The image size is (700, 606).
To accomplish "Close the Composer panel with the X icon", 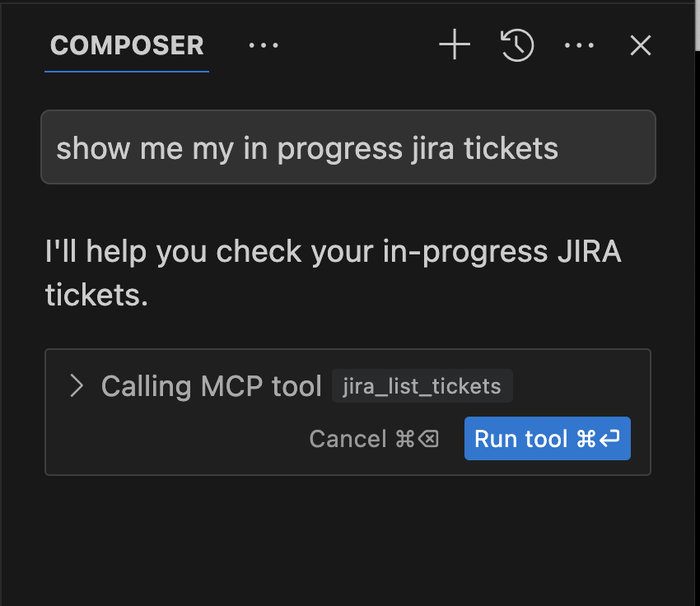I will (640, 45).
